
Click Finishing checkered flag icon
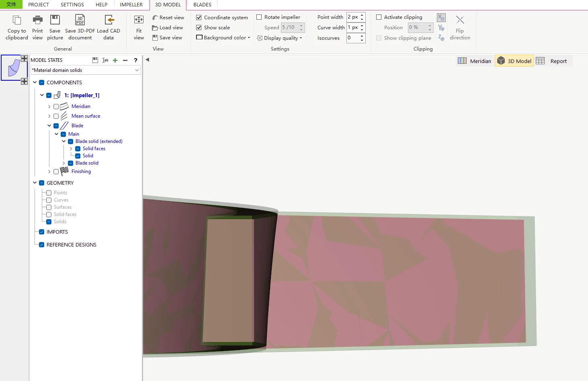coord(64,171)
